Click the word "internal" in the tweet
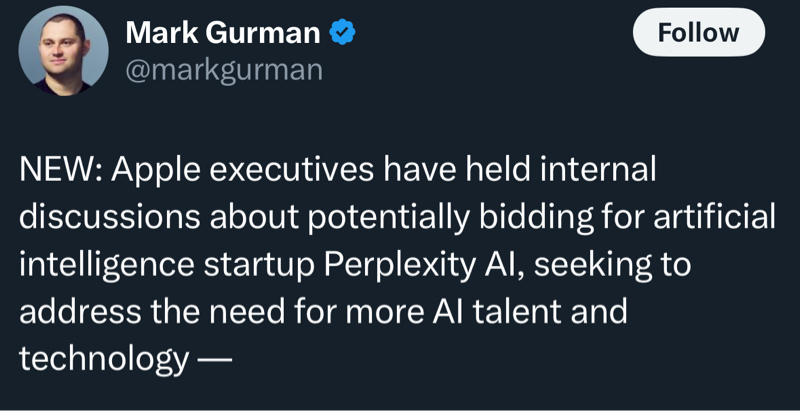Image resolution: width=800 pixels, height=411 pixels. coord(597,171)
